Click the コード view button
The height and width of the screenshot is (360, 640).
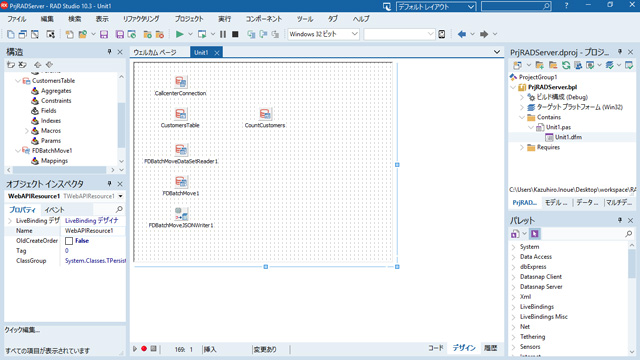tap(436, 348)
